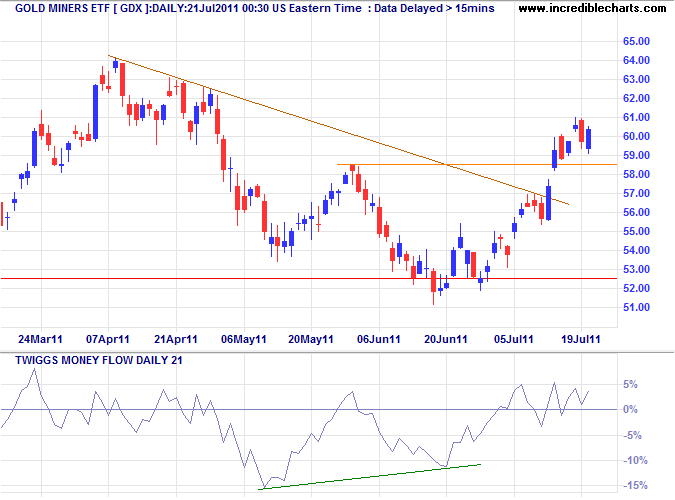Click the 52.00 price axis label

[x=636, y=288]
